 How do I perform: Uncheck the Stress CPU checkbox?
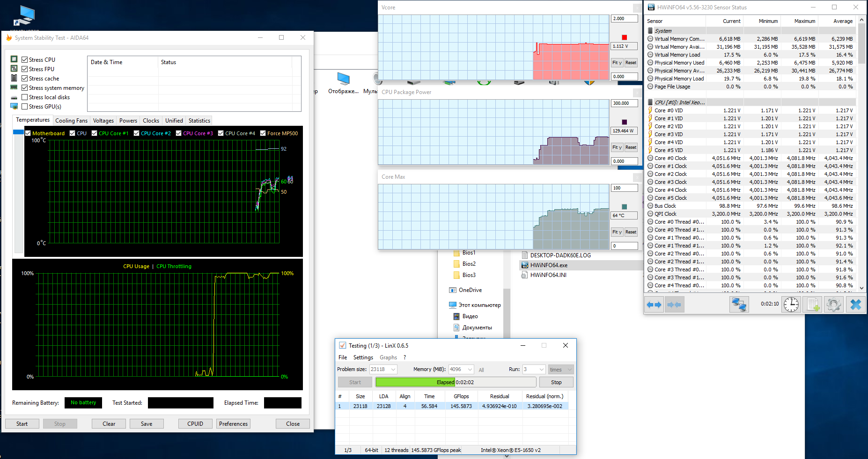point(25,60)
